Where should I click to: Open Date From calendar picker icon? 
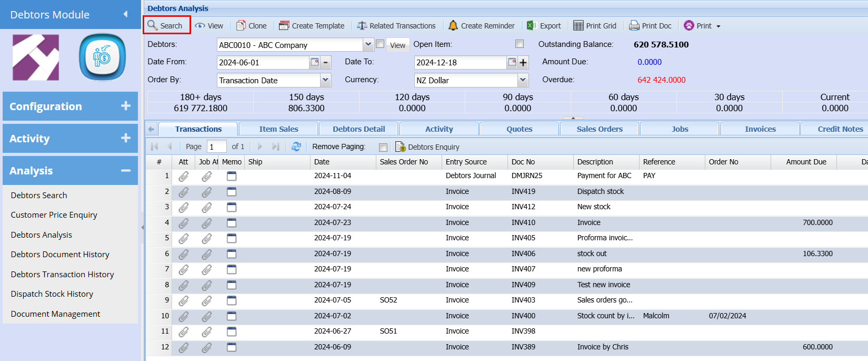click(315, 62)
